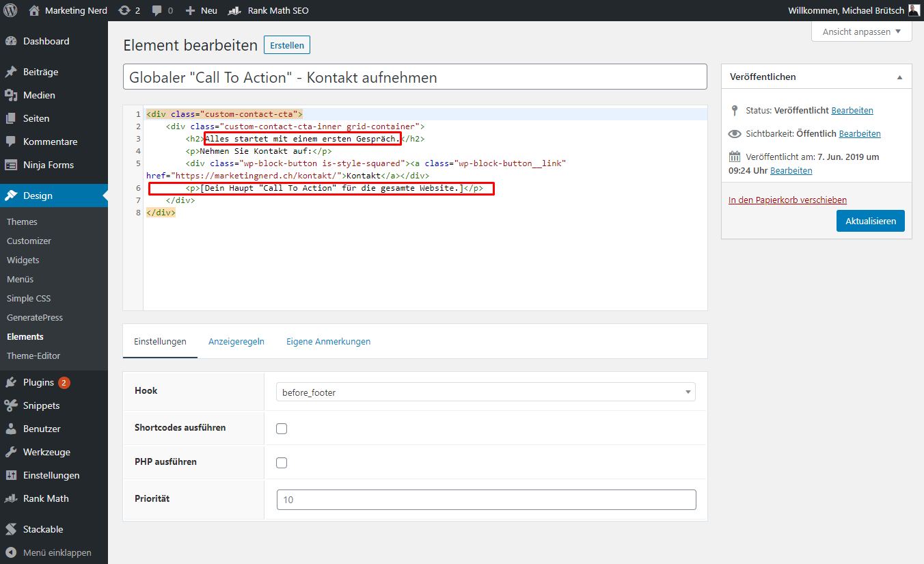Edit visibility via Bearbeiten next to Öffentlich

[x=860, y=134]
